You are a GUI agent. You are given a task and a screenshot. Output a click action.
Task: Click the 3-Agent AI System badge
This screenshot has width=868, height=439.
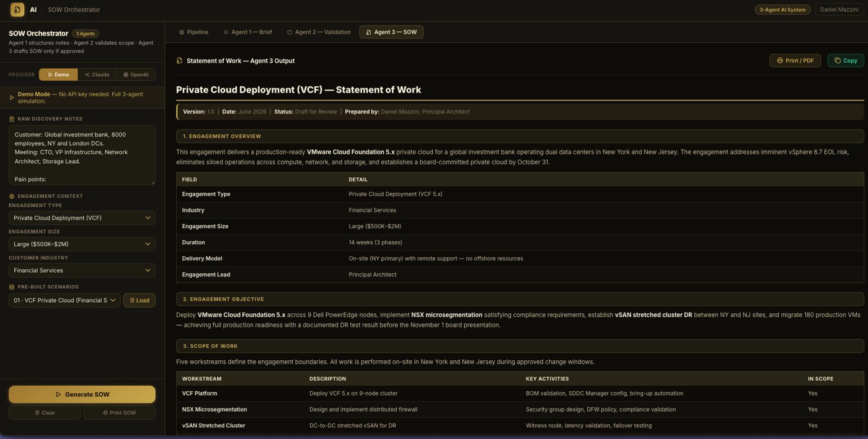point(782,9)
